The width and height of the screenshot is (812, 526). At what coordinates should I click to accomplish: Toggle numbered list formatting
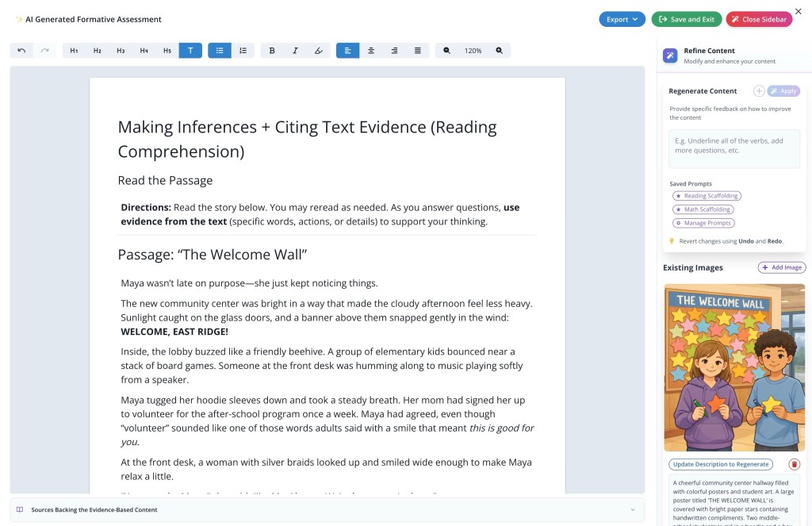243,50
